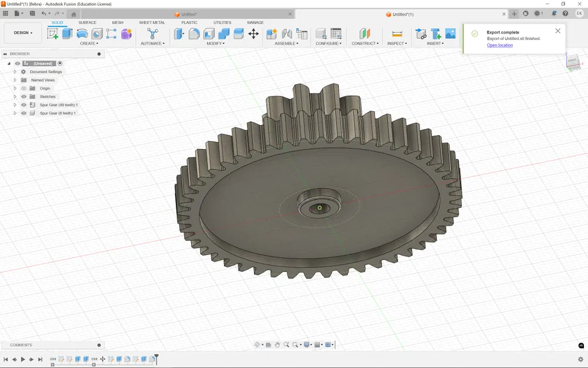This screenshot has width=588, height=368.
Task: Open the Press Pull tool in Modify
Action: [179, 34]
